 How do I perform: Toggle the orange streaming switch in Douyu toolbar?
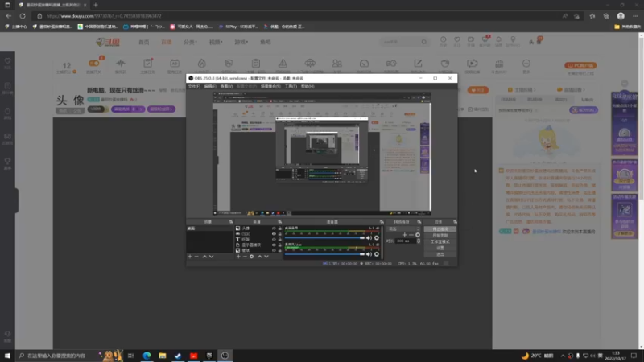coord(93,64)
